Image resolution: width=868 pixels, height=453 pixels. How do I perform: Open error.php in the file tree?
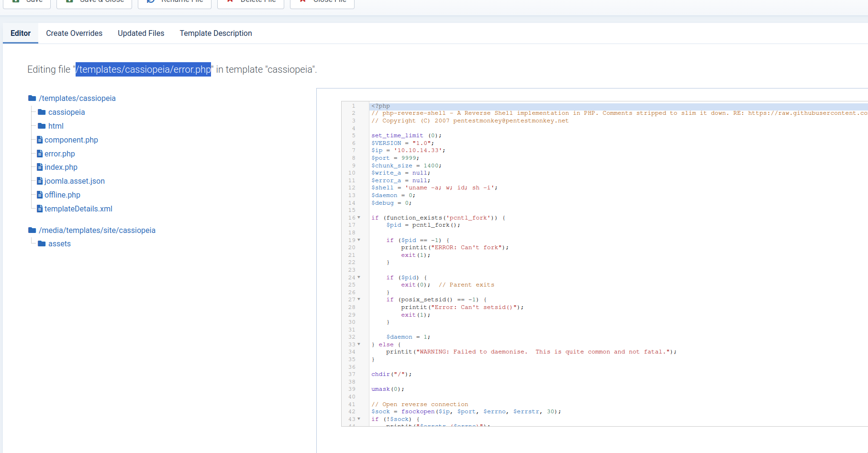60,154
